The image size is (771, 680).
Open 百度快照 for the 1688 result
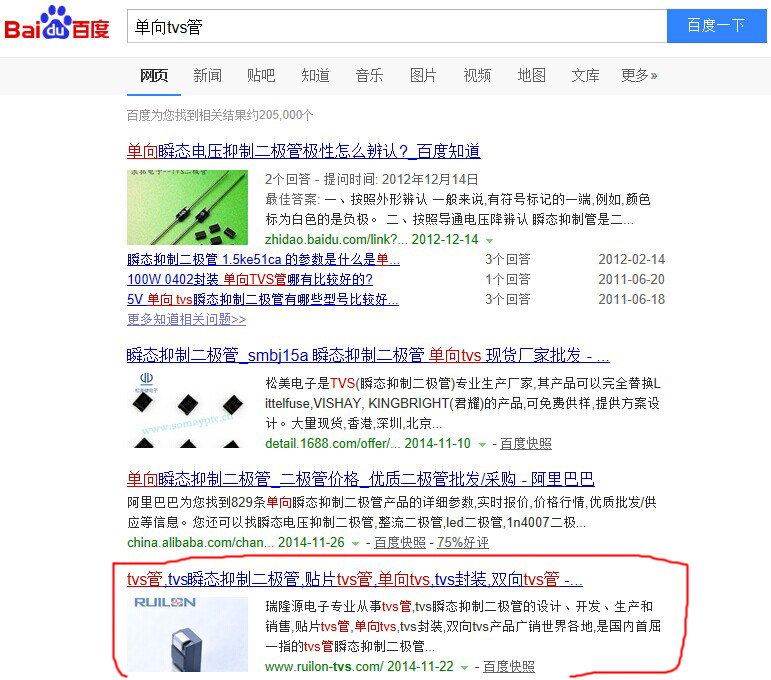click(x=526, y=443)
